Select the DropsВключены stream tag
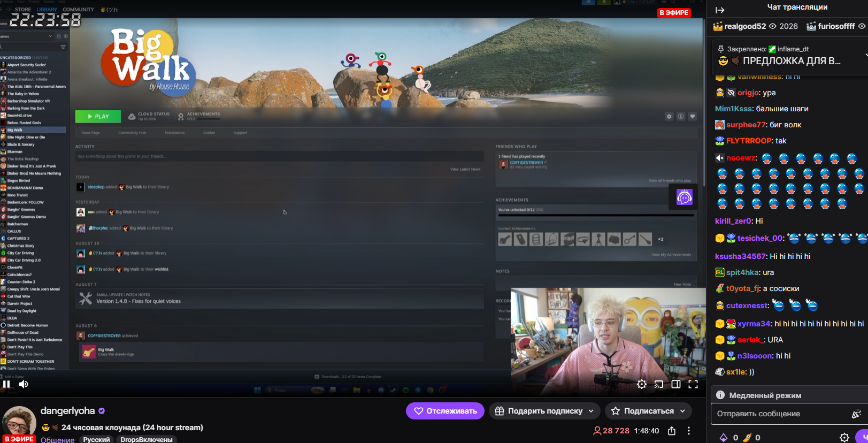 pos(147,439)
